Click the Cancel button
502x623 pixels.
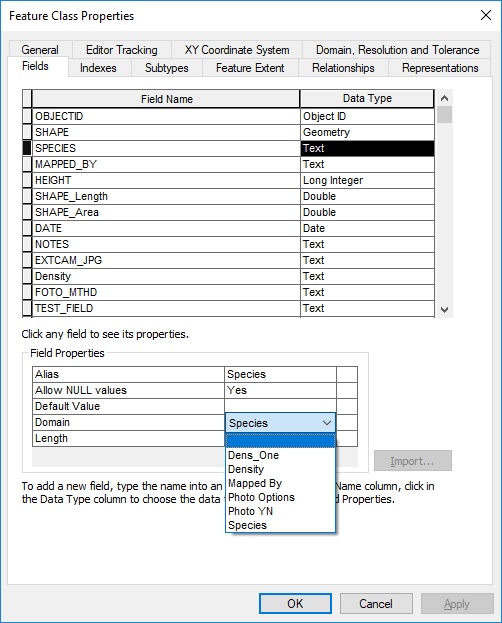click(x=376, y=604)
